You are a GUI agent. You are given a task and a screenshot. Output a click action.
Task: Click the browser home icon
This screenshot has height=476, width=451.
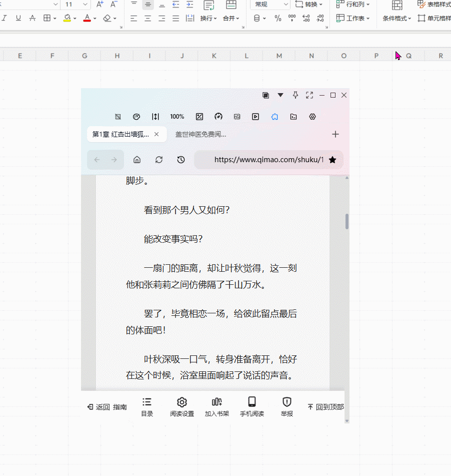[137, 159]
